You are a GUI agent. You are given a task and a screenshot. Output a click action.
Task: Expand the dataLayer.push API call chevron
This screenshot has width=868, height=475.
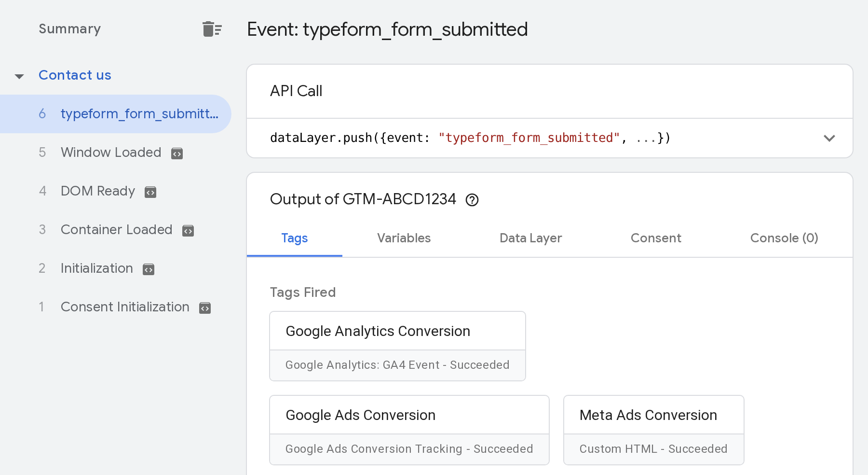(829, 138)
